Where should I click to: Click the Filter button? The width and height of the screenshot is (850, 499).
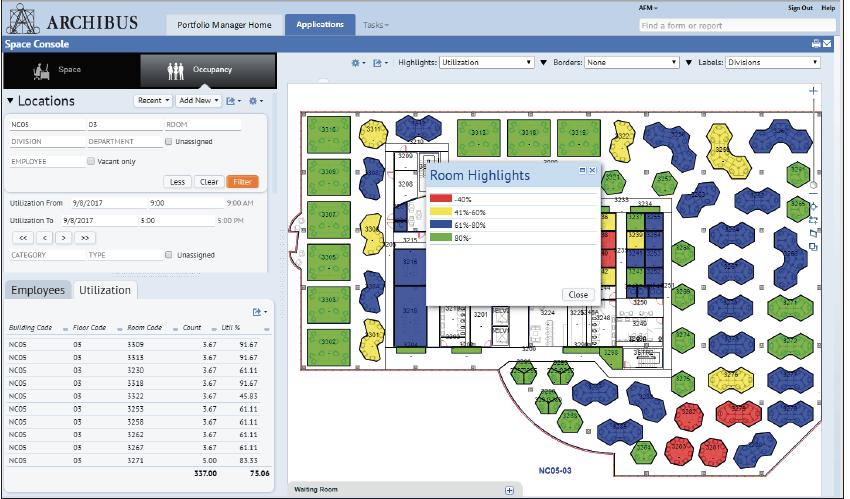tap(242, 182)
